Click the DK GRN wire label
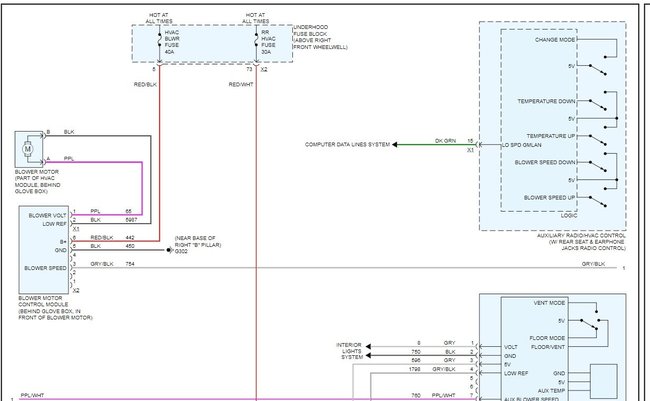Image resolution: width=650 pixels, height=401 pixels. [x=445, y=141]
